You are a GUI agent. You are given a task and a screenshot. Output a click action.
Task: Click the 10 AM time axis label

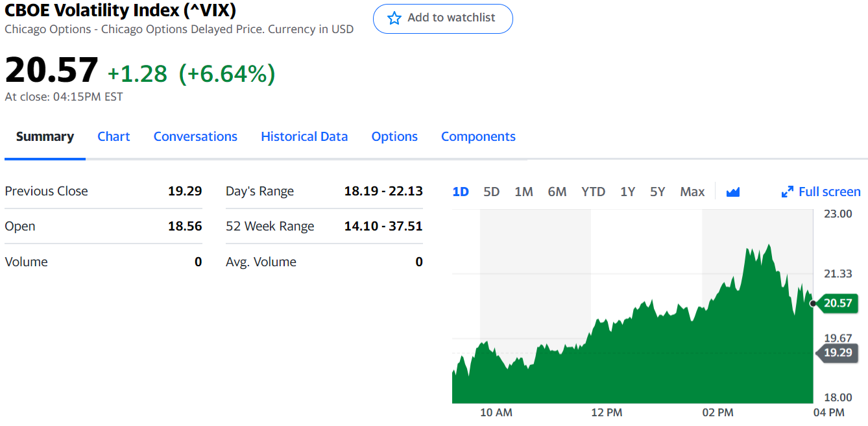[496, 412]
